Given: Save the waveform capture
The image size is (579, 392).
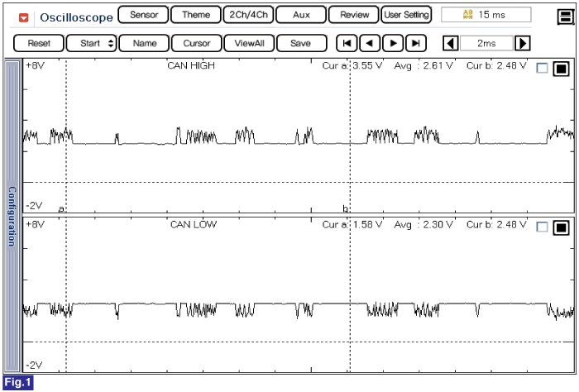Looking at the screenshot, I should coord(301,43).
